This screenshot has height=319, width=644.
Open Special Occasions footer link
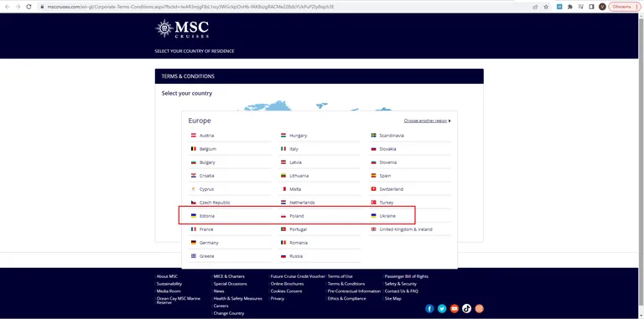(x=231, y=284)
